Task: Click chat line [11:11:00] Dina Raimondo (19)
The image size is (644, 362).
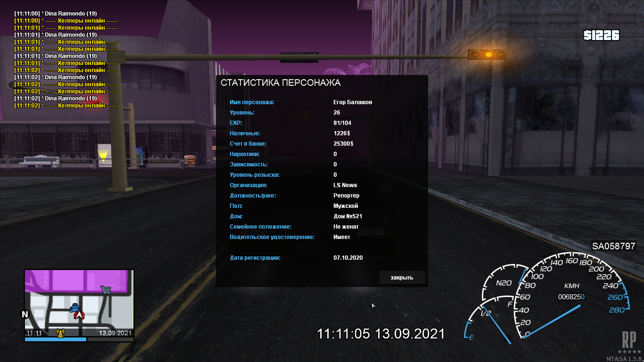Action: [56, 14]
